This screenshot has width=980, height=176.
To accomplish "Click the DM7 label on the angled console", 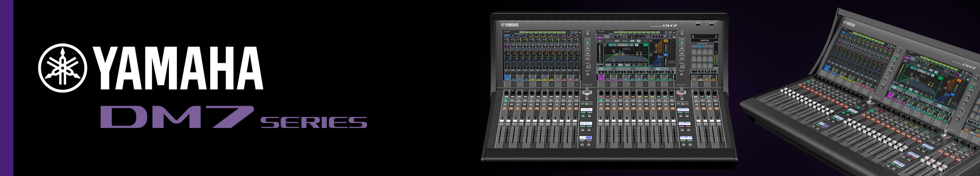I will coord(969,66).
